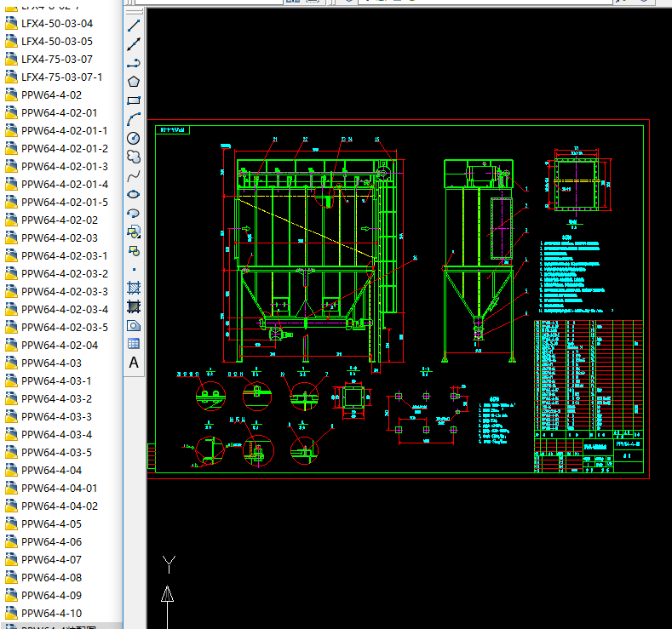The image size is (672, 629).
Task: Select the Construction Line tool
Action: (134, 44)
